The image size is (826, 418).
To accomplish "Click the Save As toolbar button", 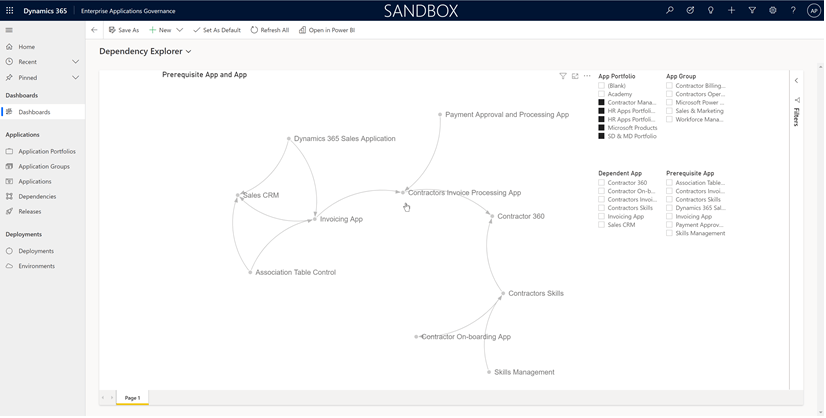I will coord(124,30).
